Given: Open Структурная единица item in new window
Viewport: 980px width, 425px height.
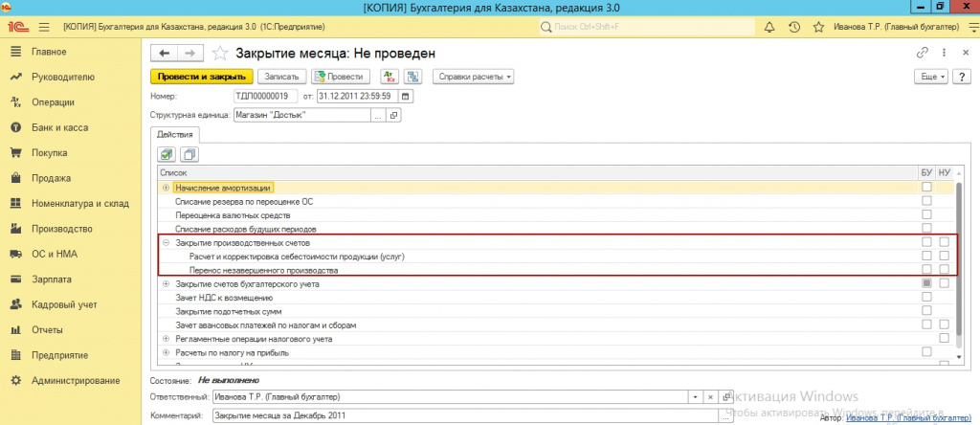Looking at the screenshot, I should tap(393, 116).
